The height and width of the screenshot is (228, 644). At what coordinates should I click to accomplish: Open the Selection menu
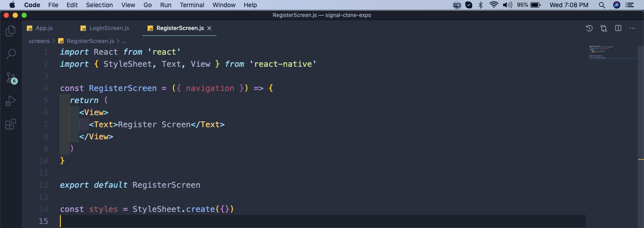99,5
